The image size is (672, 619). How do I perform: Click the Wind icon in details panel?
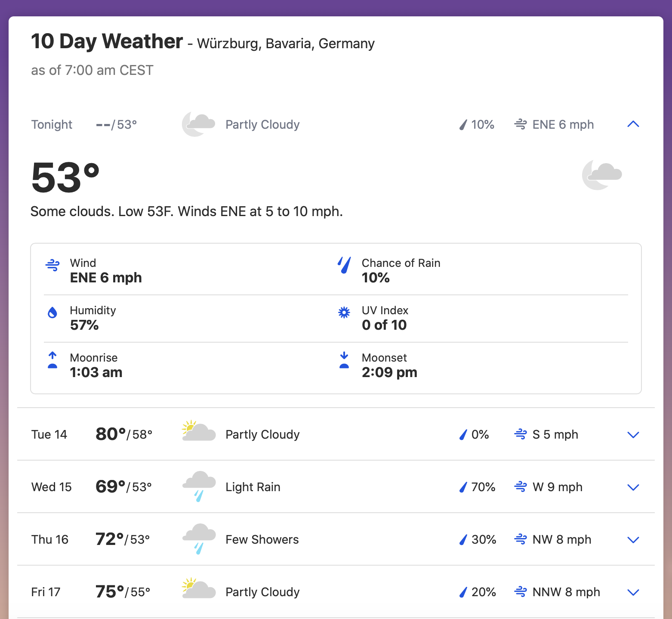pyautogui.click(x=52, y=265)
